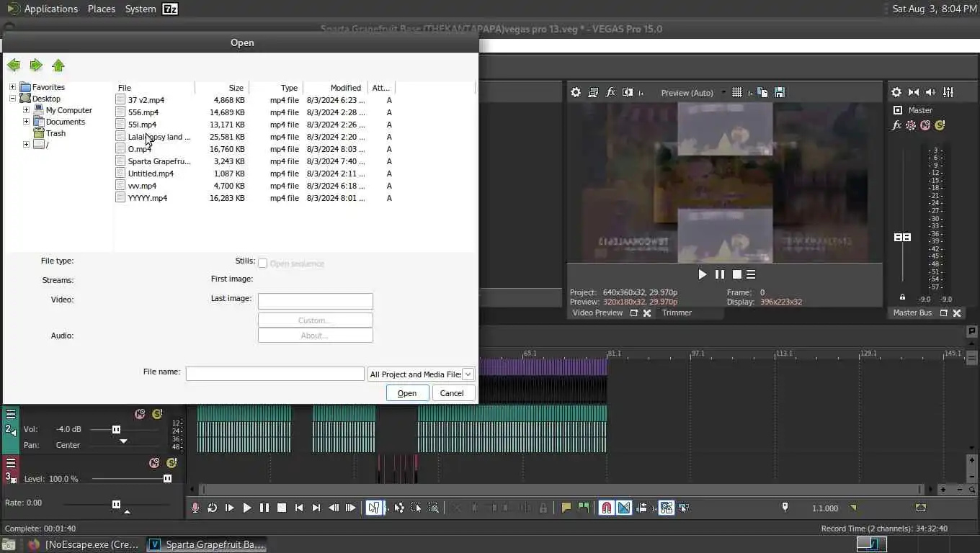
Task: Solo the Master bus
Action: click(x=940, y=125)
